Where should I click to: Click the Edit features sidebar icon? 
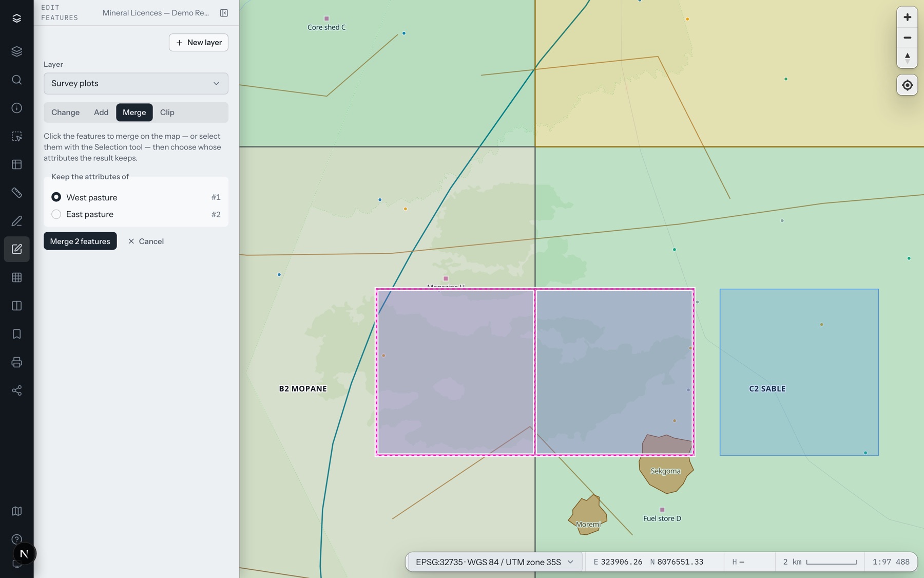(16, 249)
